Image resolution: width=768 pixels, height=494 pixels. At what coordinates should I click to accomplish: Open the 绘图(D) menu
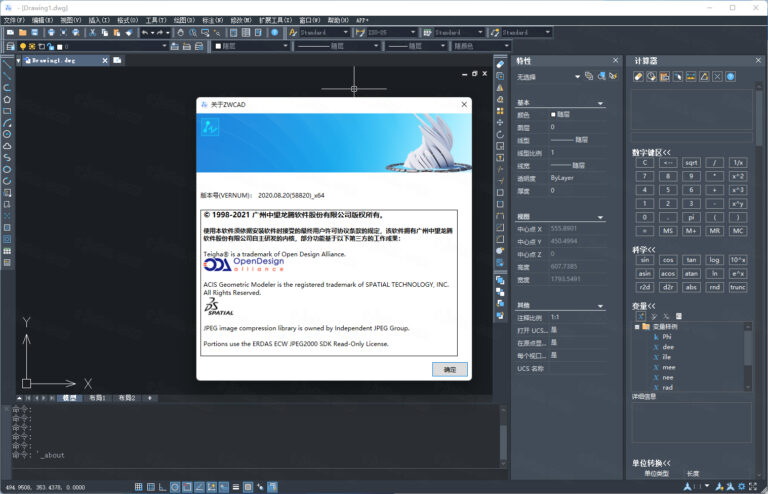184,20
